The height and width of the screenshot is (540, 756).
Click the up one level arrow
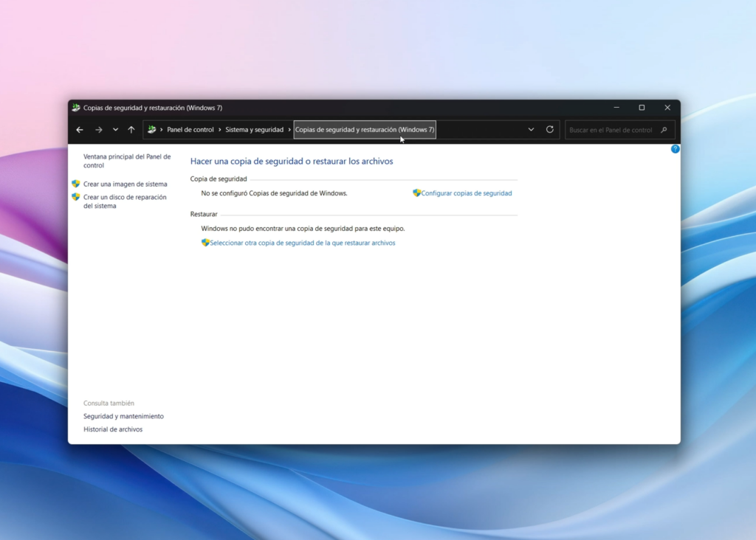click(x=131, y=130)
